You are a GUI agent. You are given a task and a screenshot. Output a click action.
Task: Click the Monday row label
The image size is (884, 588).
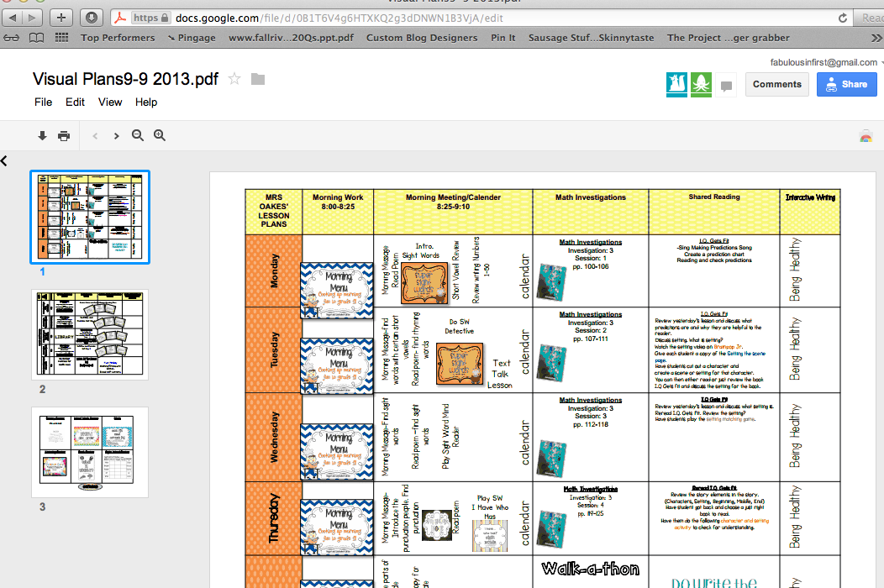pyautogui.click(x=274, y=270)
